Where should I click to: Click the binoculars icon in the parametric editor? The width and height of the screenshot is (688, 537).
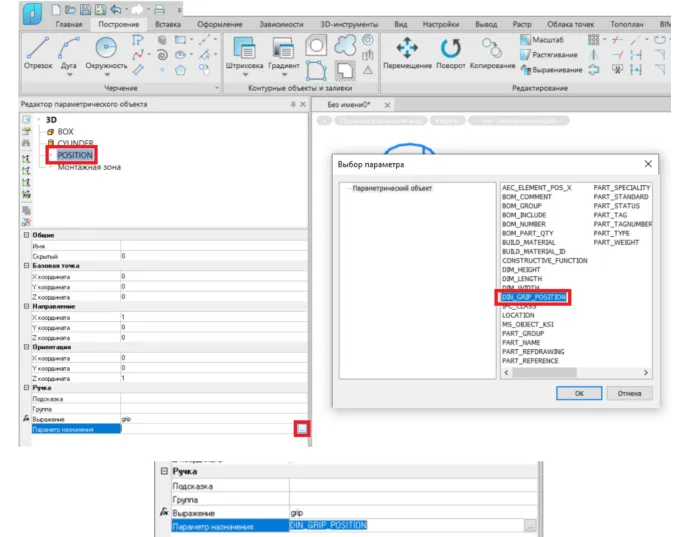pos(26,143)
